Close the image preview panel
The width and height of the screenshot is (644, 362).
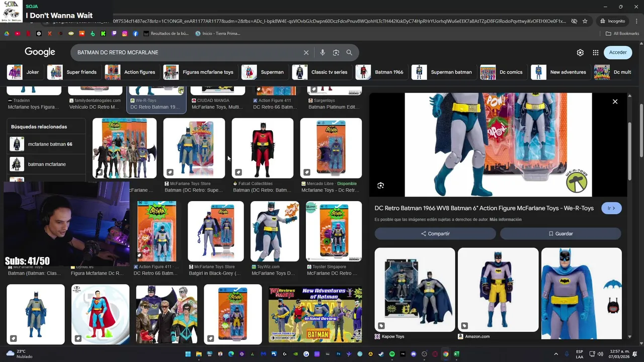[x=615, y=102]
